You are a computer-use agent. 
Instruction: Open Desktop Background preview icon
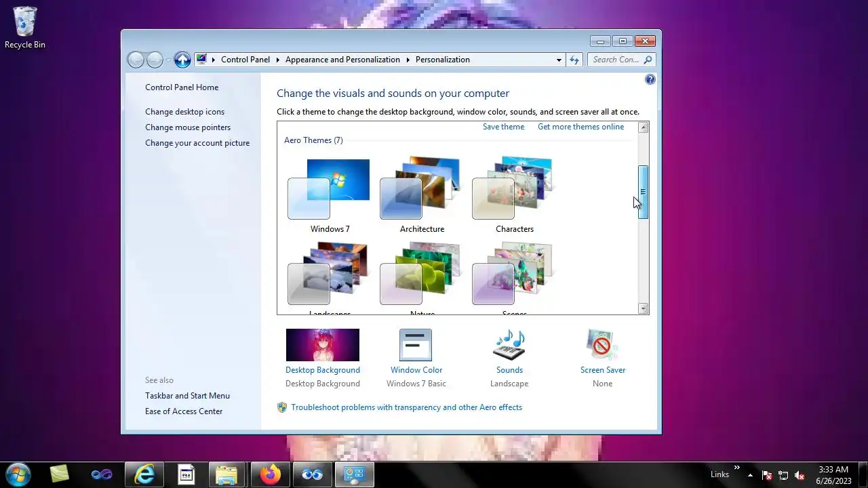[323, 345]
